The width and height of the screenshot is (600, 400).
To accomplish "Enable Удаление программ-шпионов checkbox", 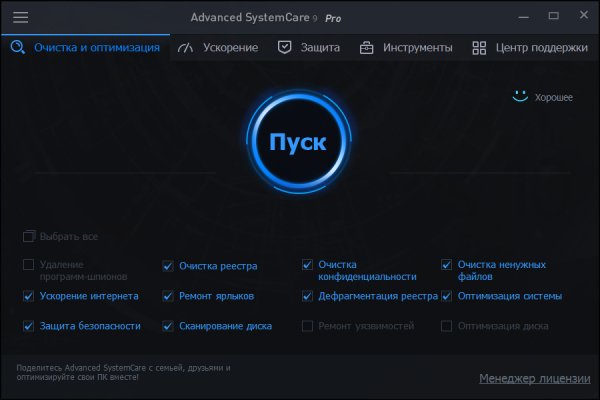I will pyautogui.click(x=28, y=264).
